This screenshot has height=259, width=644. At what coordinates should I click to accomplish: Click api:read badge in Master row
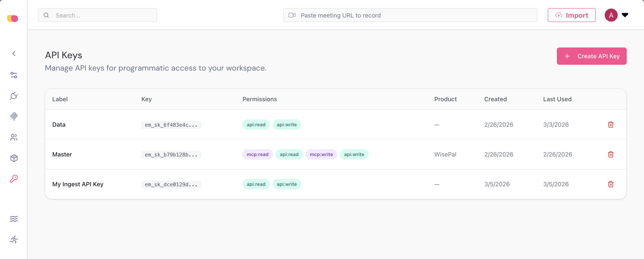click(x=289, y=154)
